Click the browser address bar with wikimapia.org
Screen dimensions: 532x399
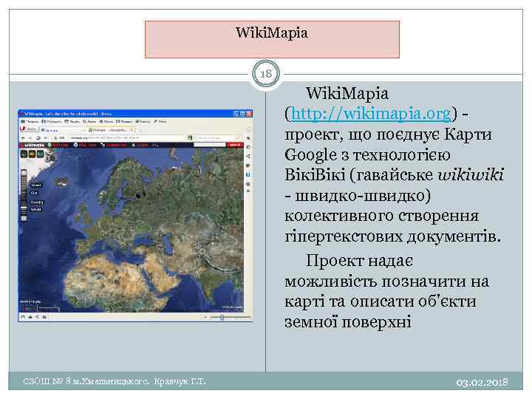127,138
